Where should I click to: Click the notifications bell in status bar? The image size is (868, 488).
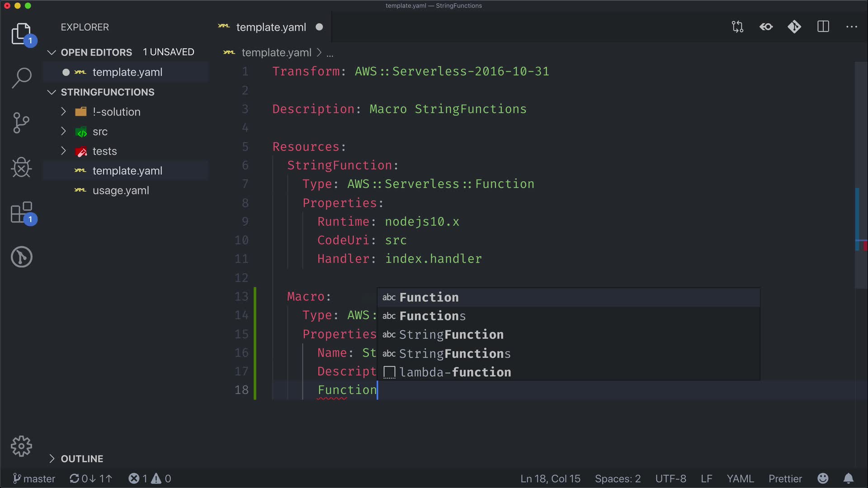pos(849,479)
